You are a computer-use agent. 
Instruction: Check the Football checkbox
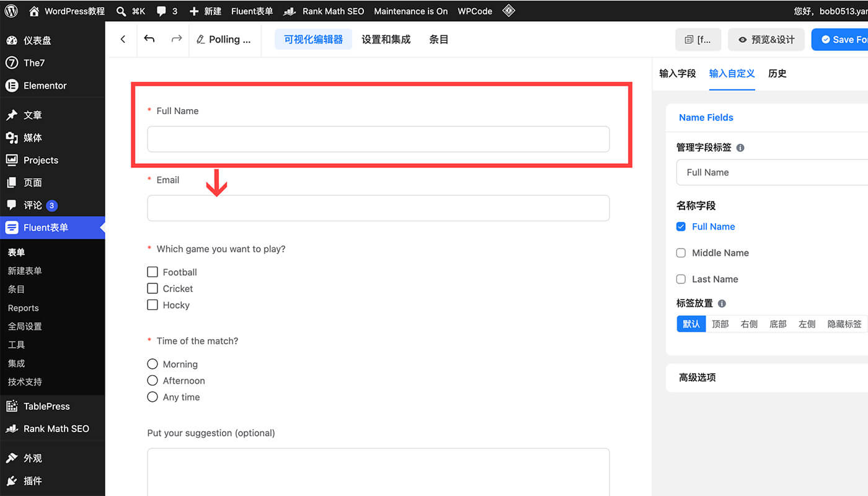point(153,272)
